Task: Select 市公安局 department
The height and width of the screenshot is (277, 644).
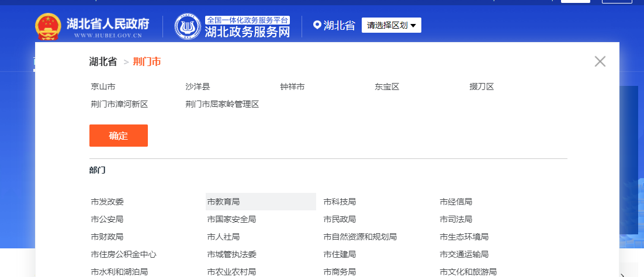Action: click(x=108, y=219)
